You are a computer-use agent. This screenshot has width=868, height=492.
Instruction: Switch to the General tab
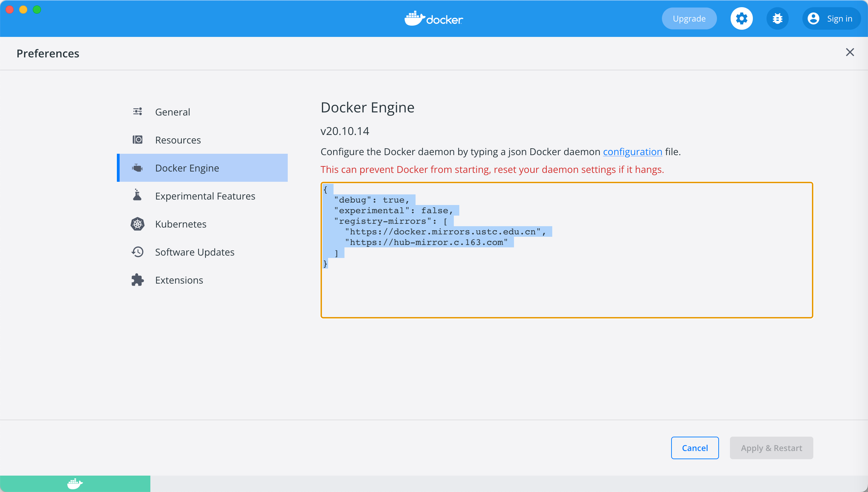tap(172, 112)
